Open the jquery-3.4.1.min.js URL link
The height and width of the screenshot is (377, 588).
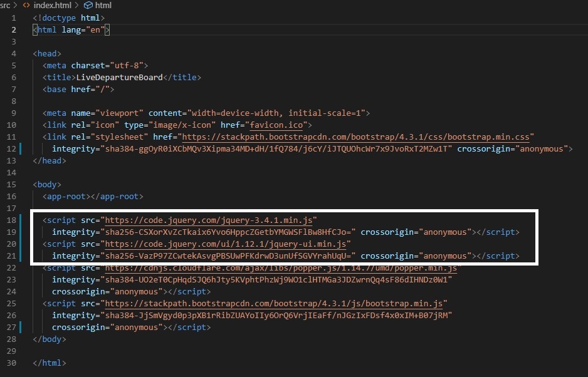[211, 220]
